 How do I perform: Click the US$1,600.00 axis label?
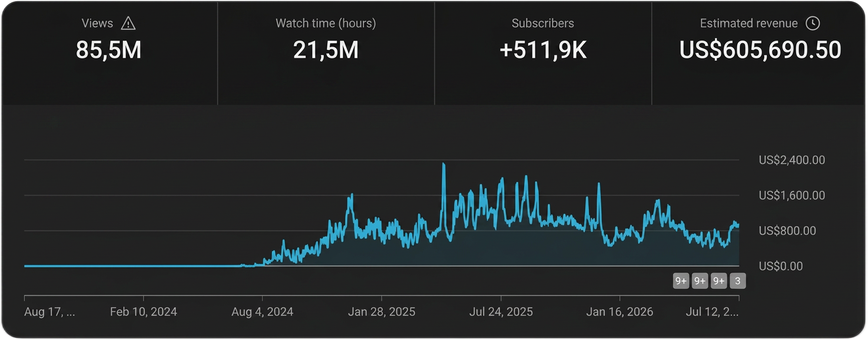point(792,195)
